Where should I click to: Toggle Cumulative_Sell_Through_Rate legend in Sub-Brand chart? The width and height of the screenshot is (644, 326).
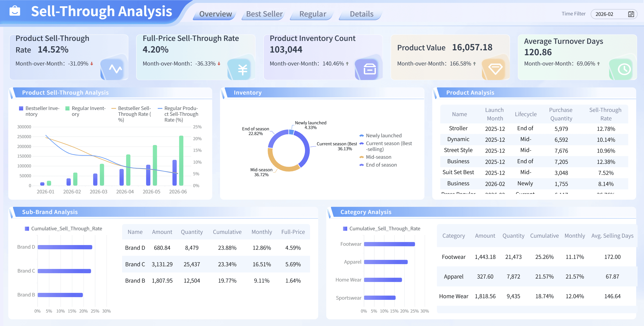click(x=64, y=229)
